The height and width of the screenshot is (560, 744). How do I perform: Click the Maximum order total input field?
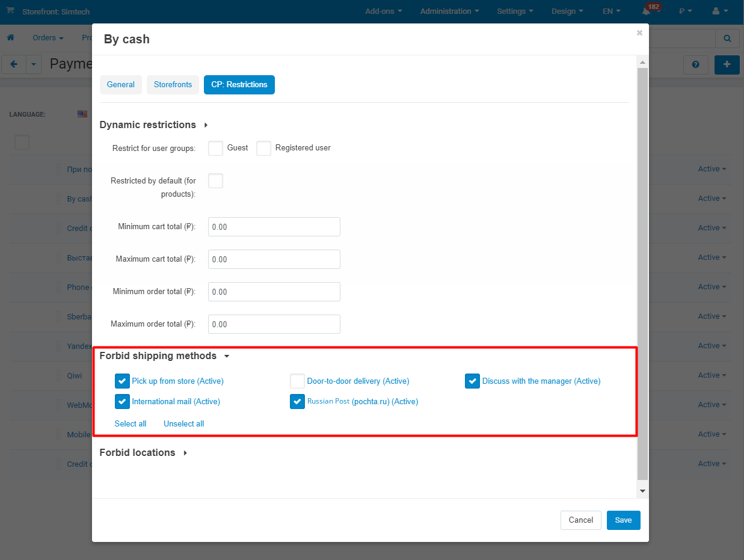[x=274, y=324]
